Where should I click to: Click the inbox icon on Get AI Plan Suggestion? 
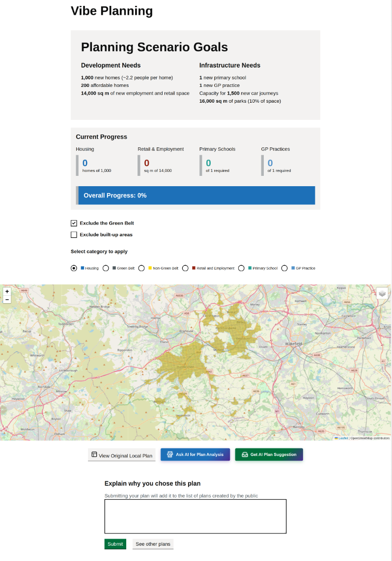pos(244,454)
